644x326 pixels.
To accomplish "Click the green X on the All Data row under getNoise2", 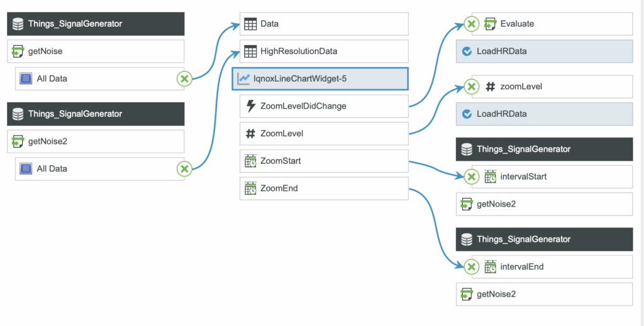I will [184, 168].
